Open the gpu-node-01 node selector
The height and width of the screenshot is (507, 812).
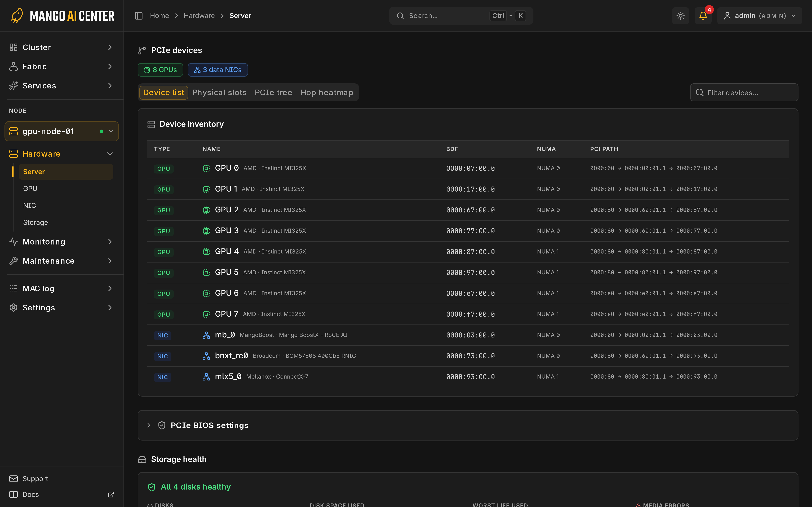pyautogui.click(x=62, y=131)
